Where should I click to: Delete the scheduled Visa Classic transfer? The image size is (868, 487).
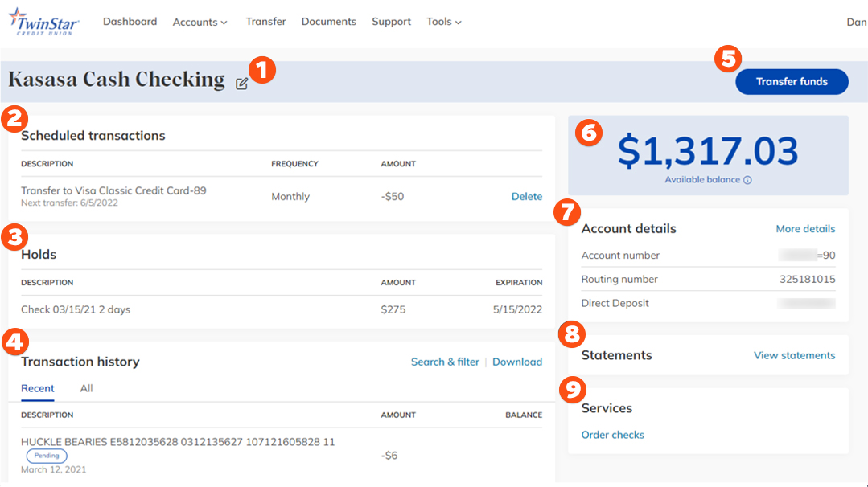[x=526, y=196]
